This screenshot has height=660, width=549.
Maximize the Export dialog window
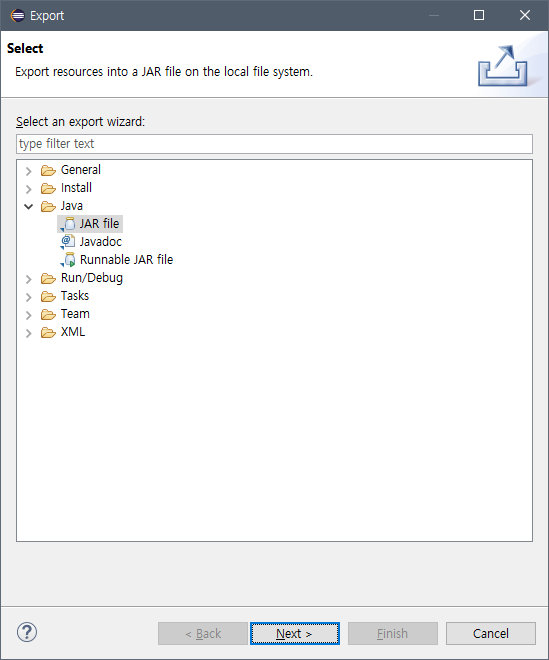point(479,15)
